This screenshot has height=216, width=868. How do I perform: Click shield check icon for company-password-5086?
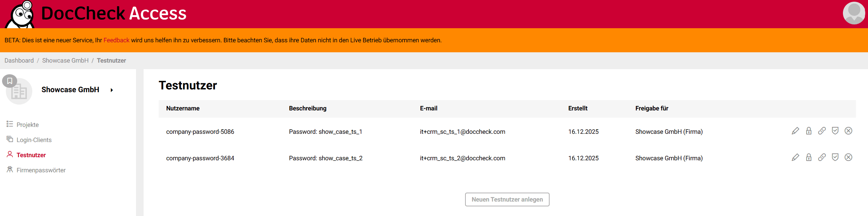pyautogui.click(x=835, y=131)
